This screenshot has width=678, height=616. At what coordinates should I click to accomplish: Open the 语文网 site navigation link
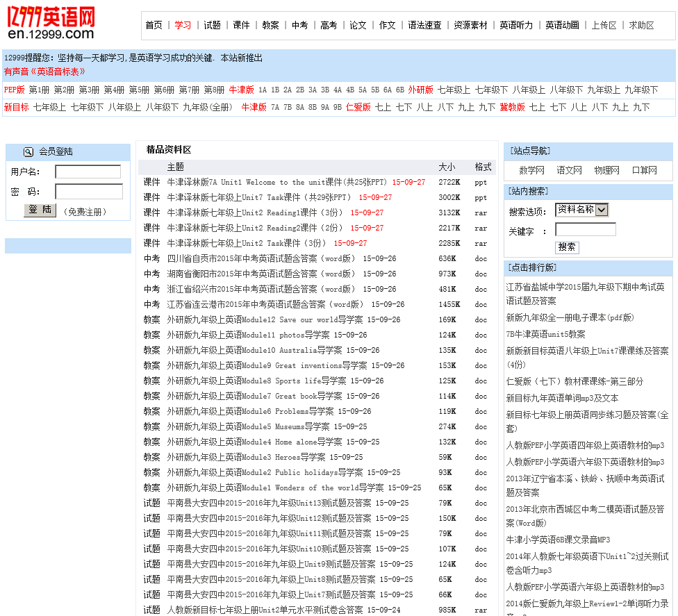[569, 170]
